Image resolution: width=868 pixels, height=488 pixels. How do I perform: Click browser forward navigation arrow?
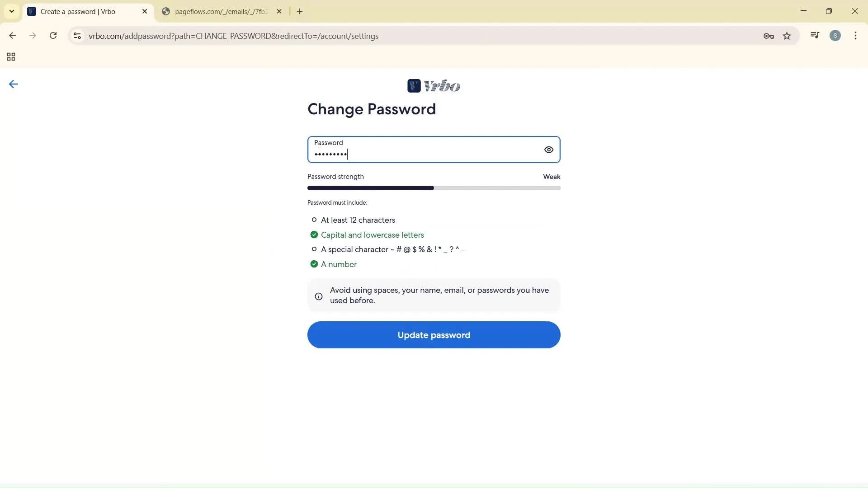(32, 36)
